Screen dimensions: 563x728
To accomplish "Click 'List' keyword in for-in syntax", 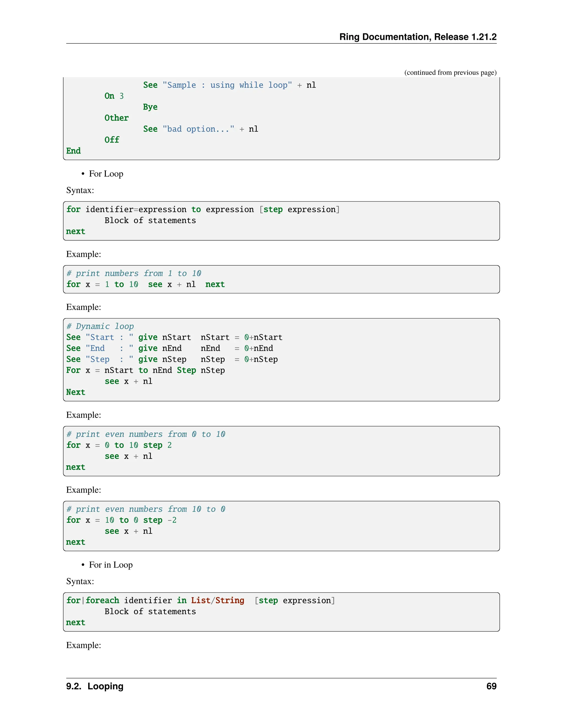I will (200, 600).
